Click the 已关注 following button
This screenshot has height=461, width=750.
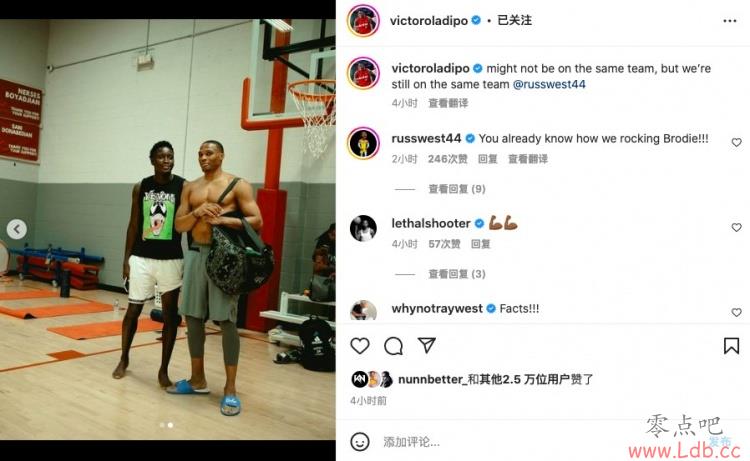[514, 20]
